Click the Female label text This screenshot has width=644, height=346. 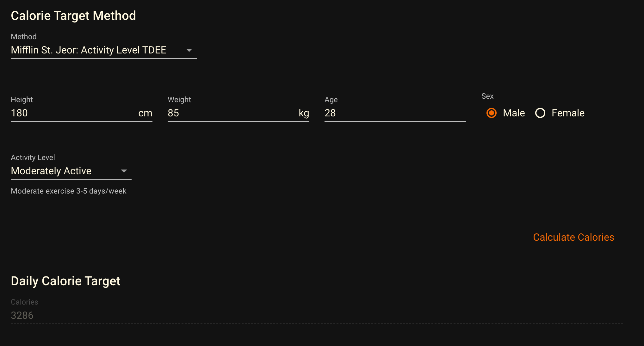[x=568, y=113]
